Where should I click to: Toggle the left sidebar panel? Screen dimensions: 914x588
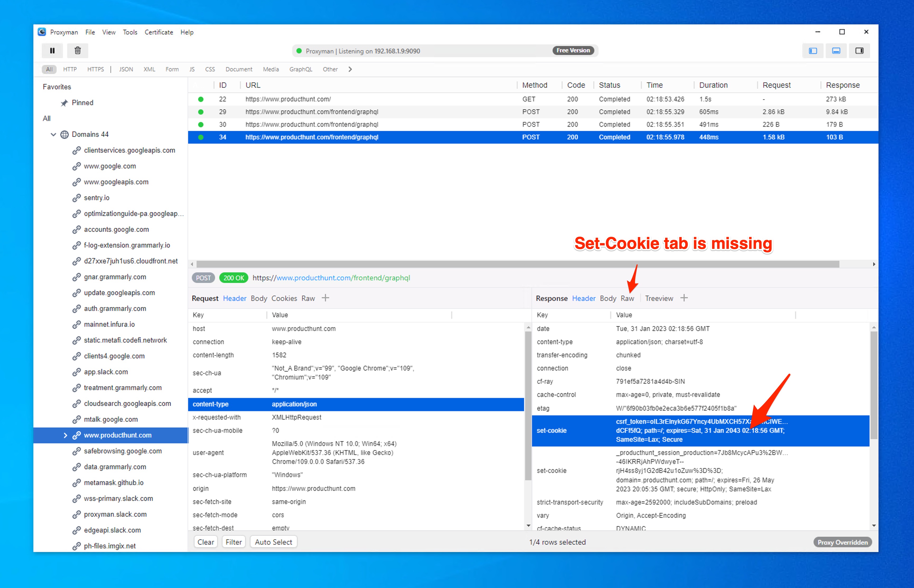[813, 50]
